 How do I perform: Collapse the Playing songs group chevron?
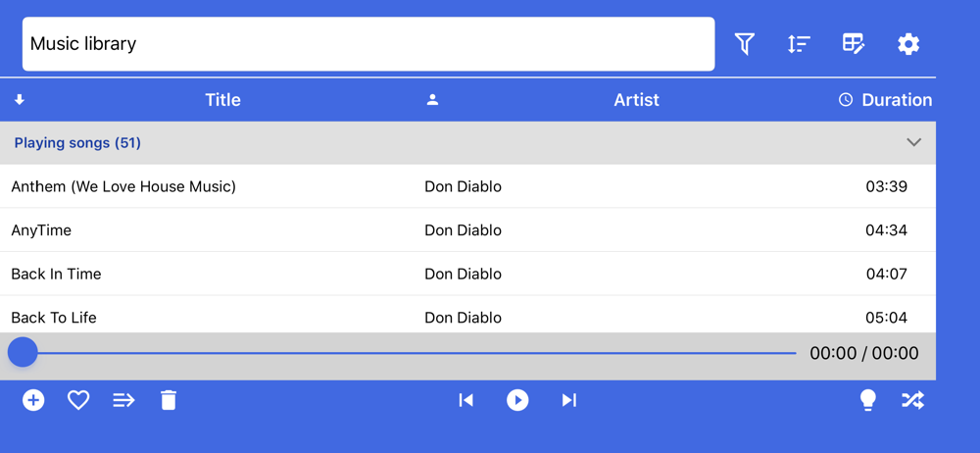click(x=913, y=142)
